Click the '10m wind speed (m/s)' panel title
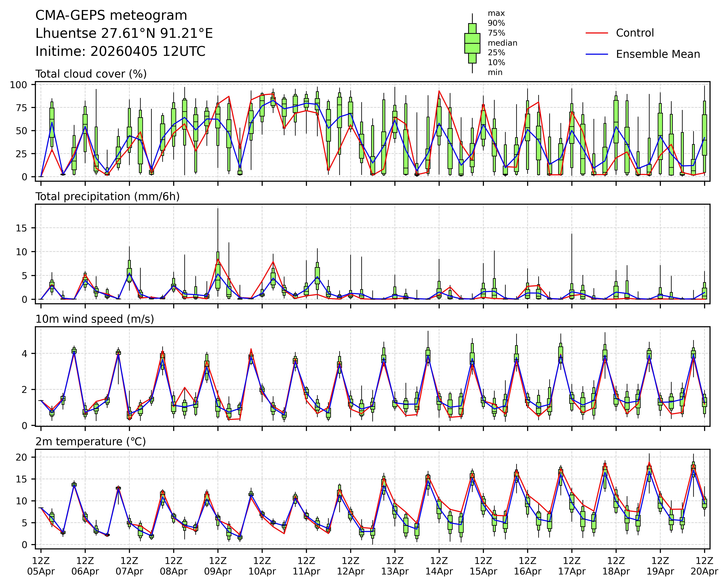The image size is (728, 586). tap(95, 319)
